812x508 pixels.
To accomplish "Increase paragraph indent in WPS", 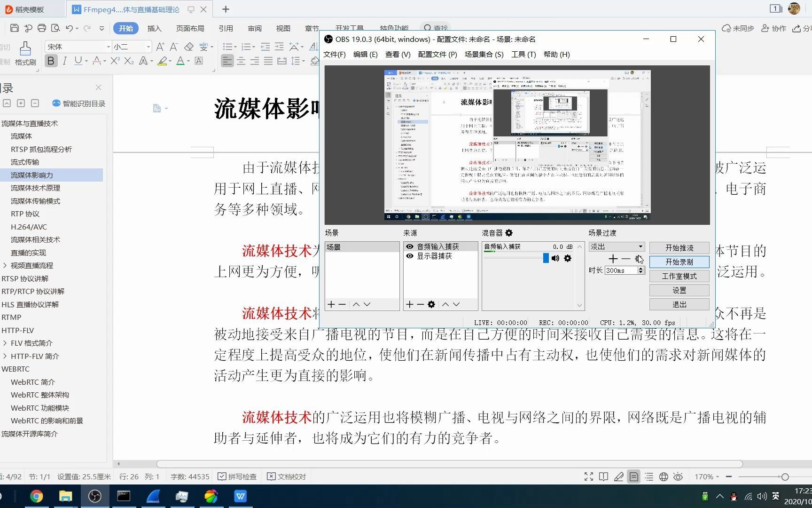I will 279,47.
